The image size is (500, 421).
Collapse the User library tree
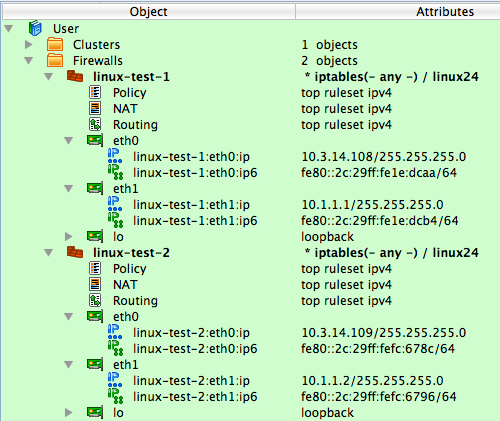[9, 28]
